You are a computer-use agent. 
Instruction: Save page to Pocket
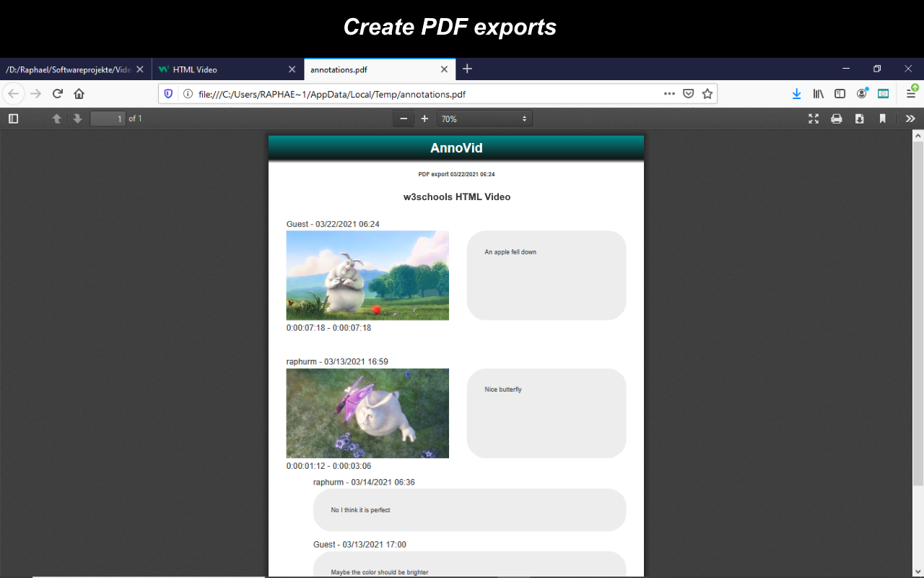coord(689,94)
